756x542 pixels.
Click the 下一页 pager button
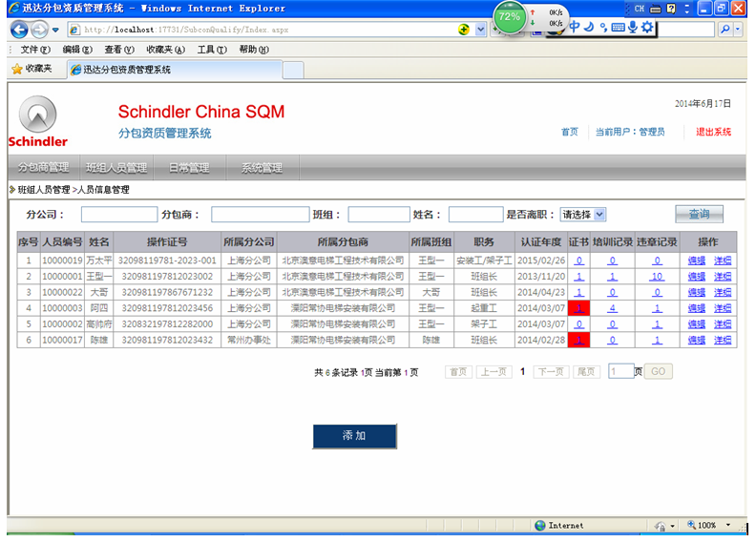click(x=551, y=372)
